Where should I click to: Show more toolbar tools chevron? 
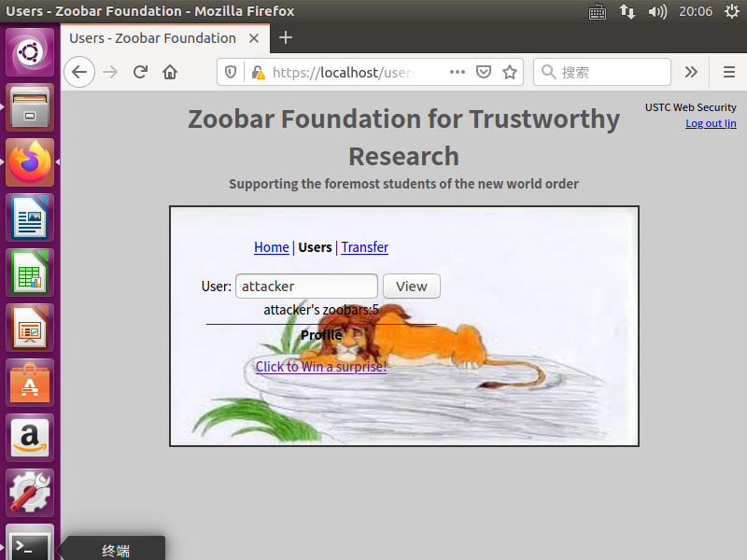coord(691,72)
